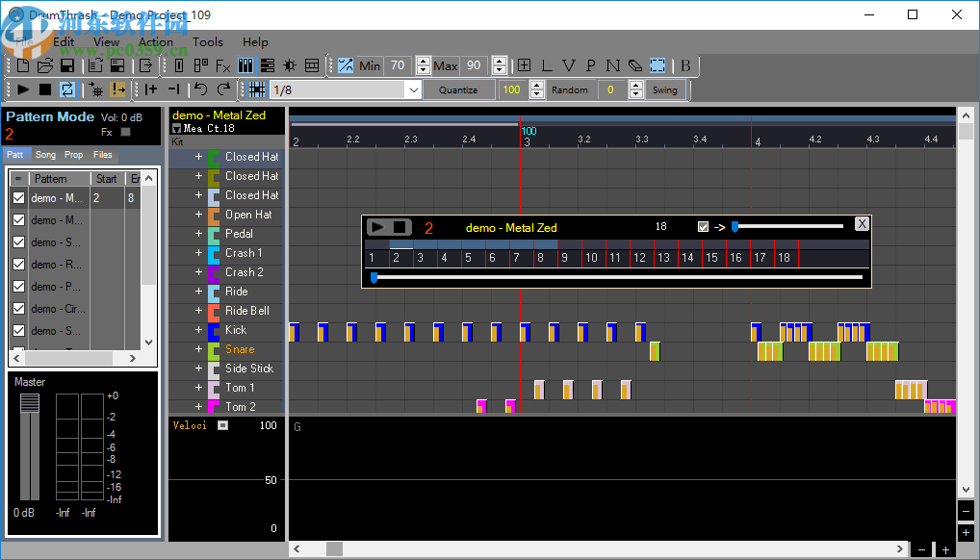Click the Swing button

pyautogui.click(x=665, y=89)
